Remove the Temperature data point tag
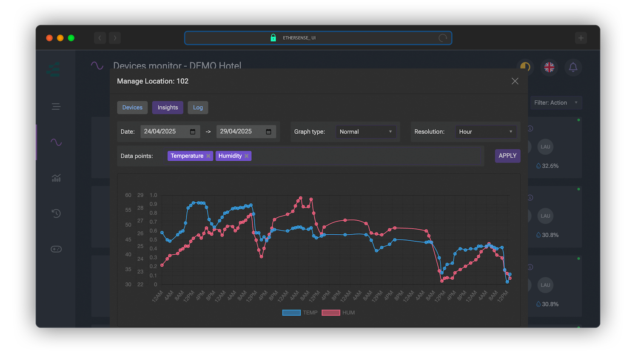The image size is (638, 364). pos(208,156)
